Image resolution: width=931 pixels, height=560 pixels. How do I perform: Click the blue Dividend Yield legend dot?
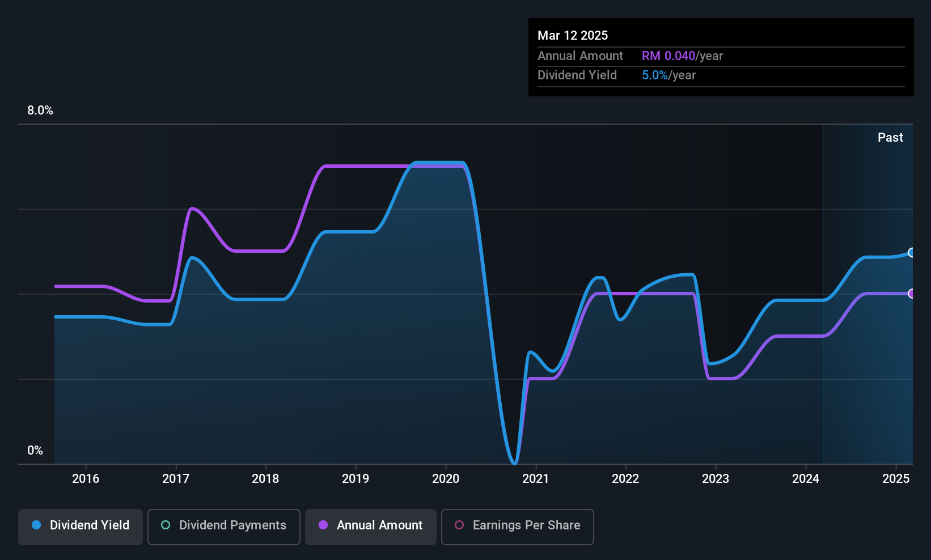pos(36,525)
